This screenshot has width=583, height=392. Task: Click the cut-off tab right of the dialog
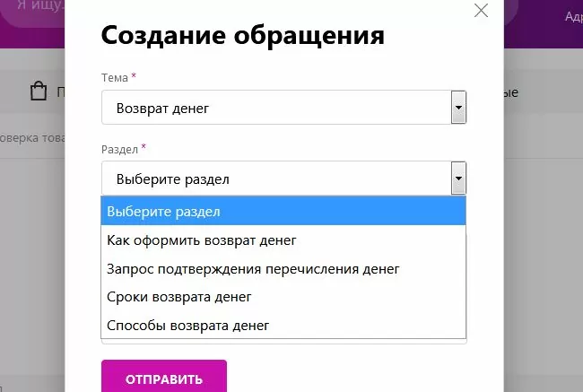point(511,92)
